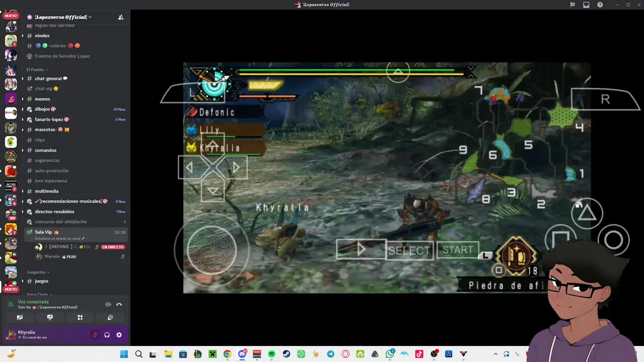Select the Sala Vip voice channel

point(75,234)
